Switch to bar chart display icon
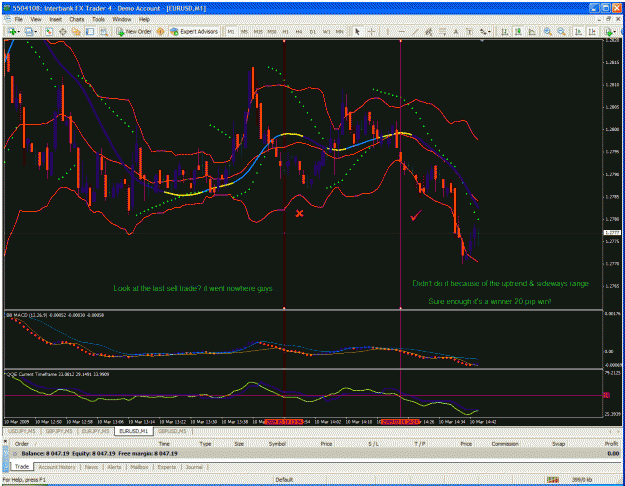 tap(504, 31)
